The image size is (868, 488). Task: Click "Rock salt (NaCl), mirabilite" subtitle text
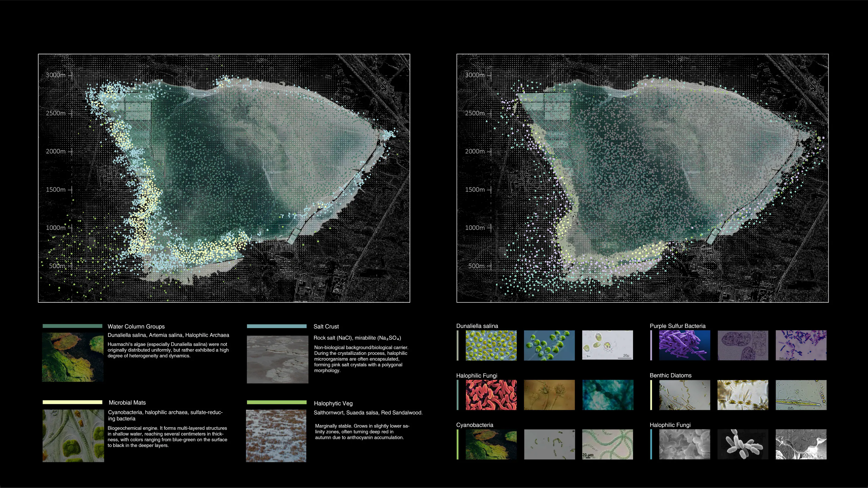pyautogui.click(x=357, y=338)
